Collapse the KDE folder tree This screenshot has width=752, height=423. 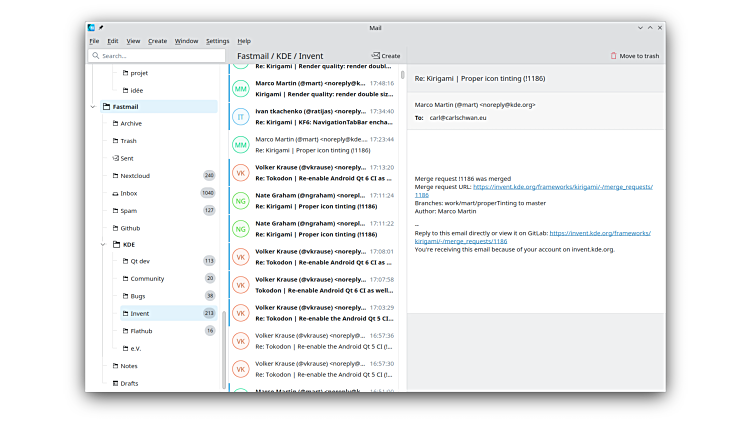click(x=103, y=244)
